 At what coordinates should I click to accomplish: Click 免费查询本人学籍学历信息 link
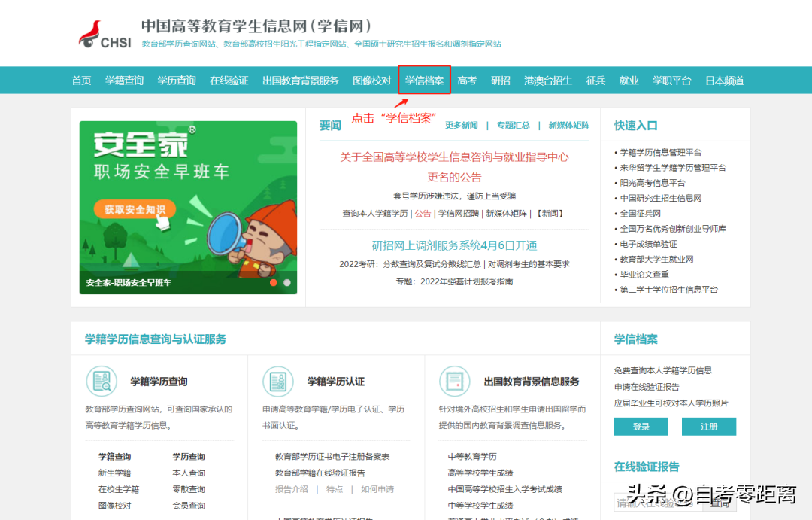[x=662, y=370]
